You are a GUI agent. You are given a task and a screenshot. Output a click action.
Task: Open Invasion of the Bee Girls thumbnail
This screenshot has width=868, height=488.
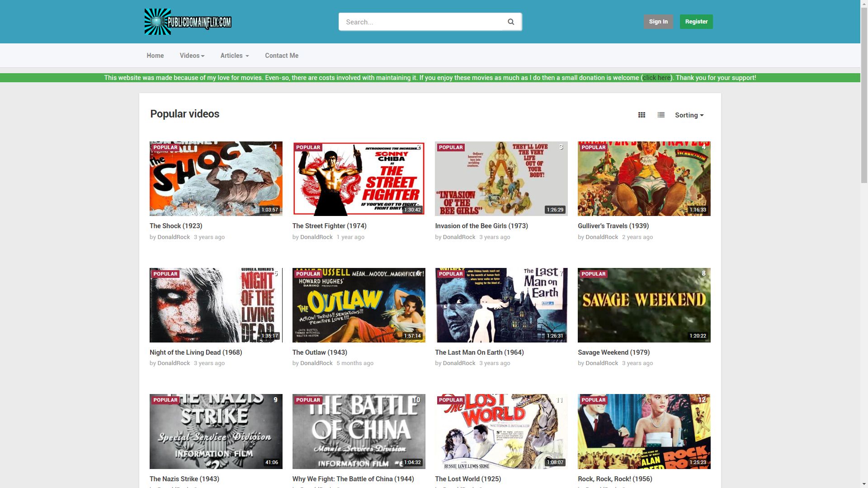[x=501, y=178]
